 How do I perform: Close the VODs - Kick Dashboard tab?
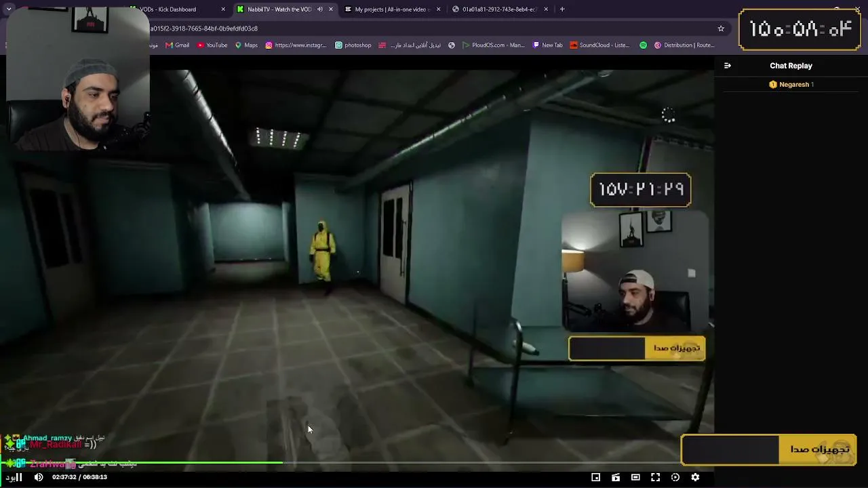tap(223, 9)
